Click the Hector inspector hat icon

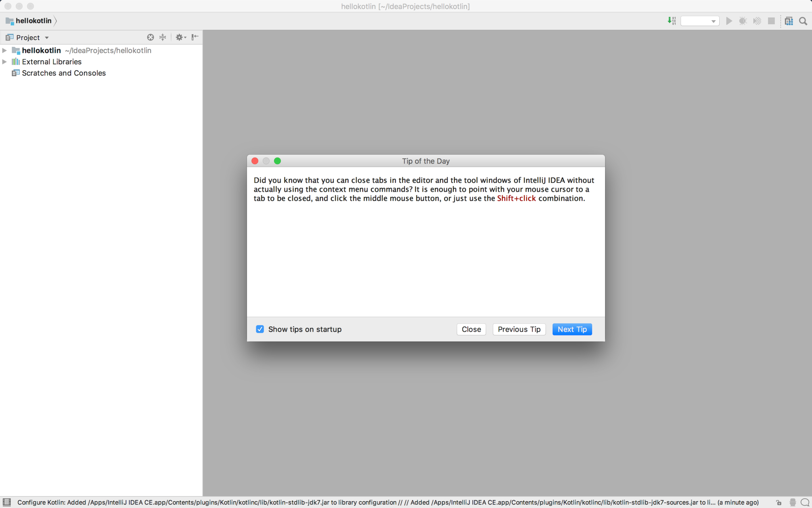tap(793, 502)
